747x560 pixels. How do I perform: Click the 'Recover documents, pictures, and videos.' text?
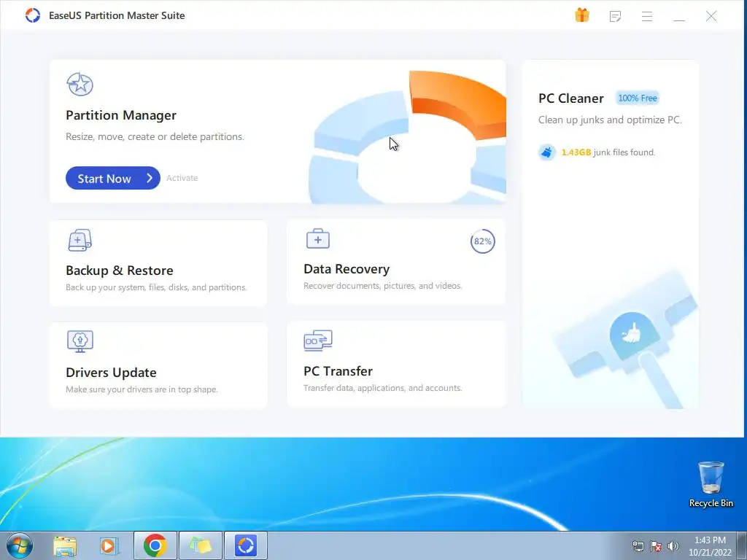pyautogui.click(x=382, y=286)
